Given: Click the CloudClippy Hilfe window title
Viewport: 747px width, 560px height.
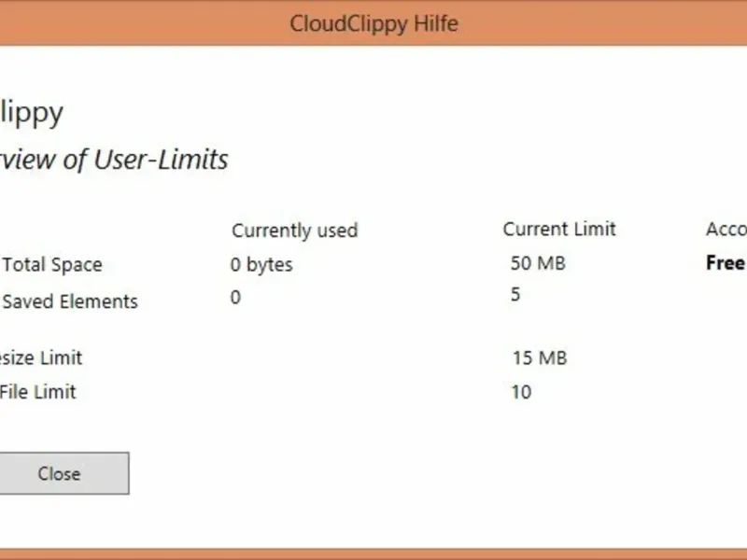Looking at the screenshot, I should [373, 22].
